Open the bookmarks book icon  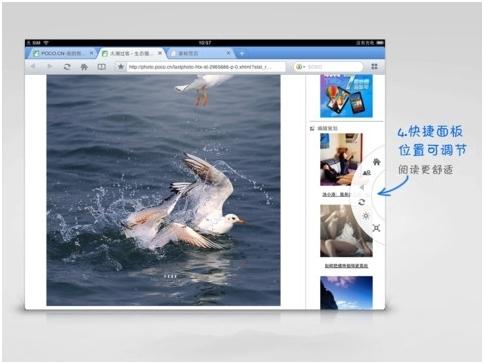(102, 67)
